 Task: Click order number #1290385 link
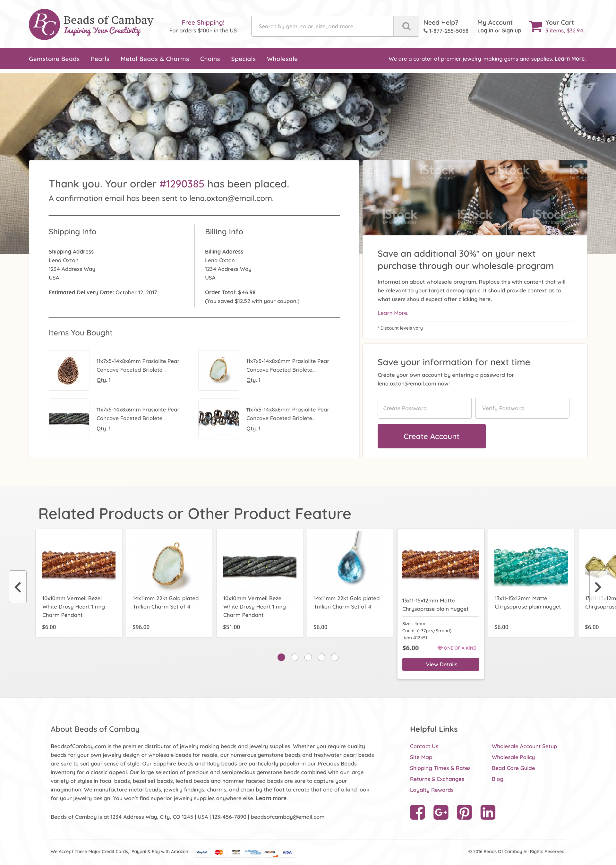[x=182, y=184]
